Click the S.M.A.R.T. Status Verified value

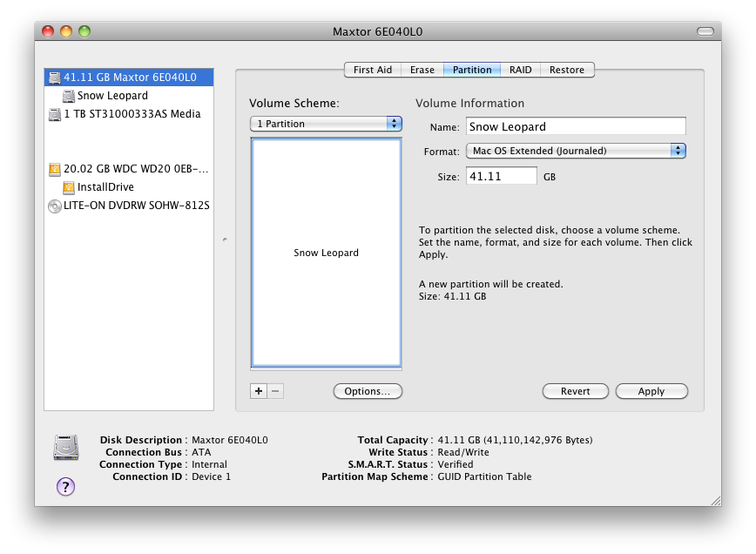(456, 464)
